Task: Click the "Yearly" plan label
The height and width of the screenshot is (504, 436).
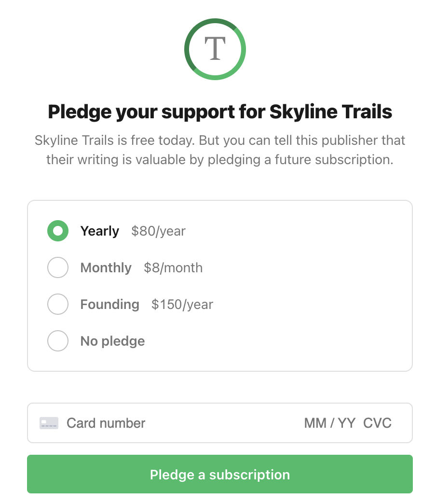Action: pyautogui.click(x=99, y=231)
